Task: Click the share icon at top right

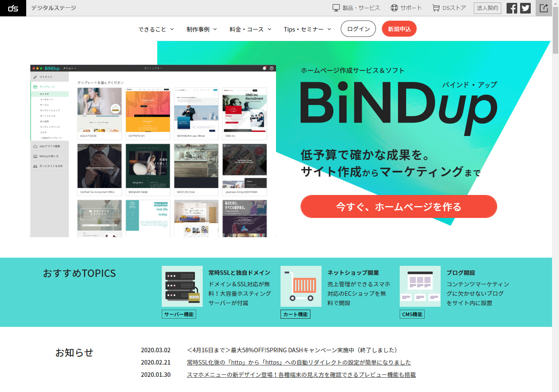Action: point(544,8)
